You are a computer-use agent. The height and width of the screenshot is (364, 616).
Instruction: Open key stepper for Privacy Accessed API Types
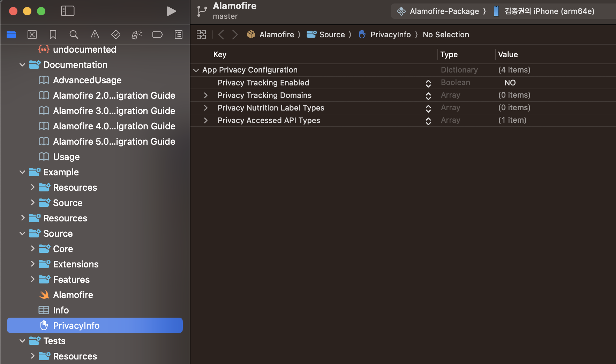pos(428,121)
